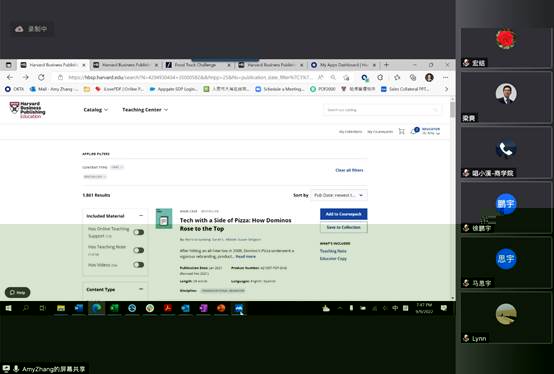Open Adobe Acrobat from the taskbar
This screenshot has width=554, height=374.
tap(167, 308)
